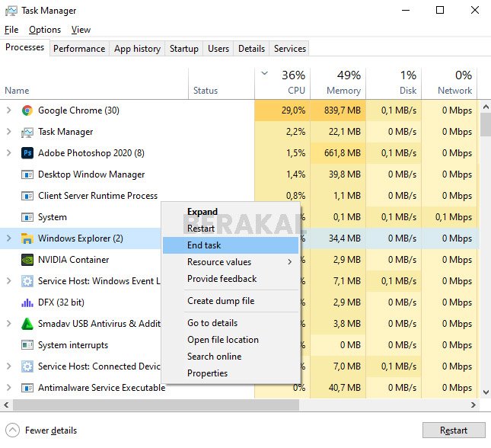Click the Antimalware Service Executable icon
This screenshot has width=491, height=448.
[x=27, y=388]
